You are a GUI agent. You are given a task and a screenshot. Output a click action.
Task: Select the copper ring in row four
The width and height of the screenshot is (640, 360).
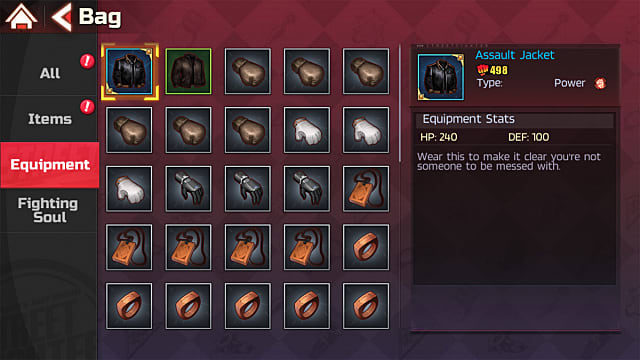tap(366, 247)
